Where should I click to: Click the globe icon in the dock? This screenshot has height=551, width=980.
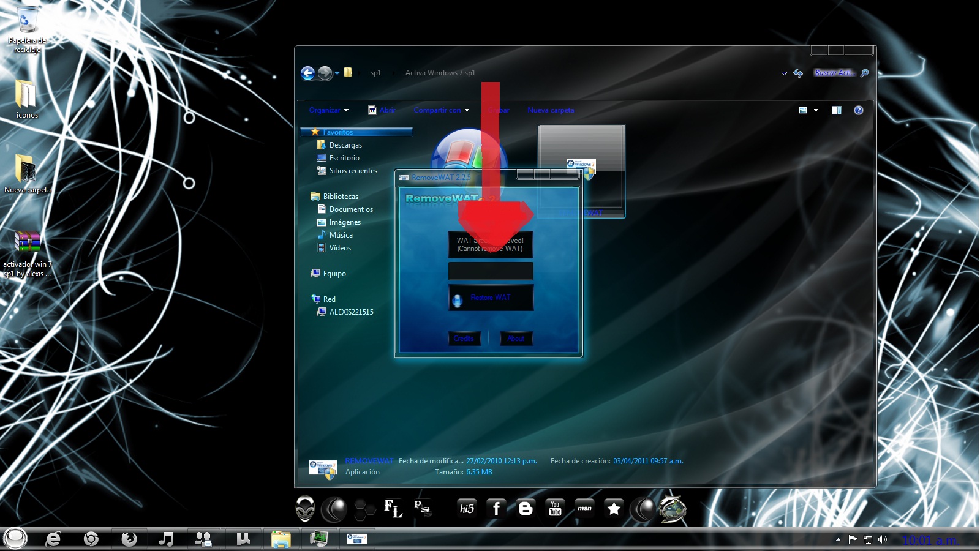coord(673,508)
